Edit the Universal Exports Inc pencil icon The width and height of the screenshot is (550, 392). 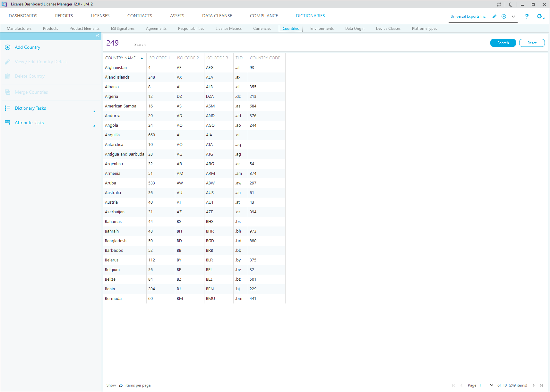pos(494,16)
